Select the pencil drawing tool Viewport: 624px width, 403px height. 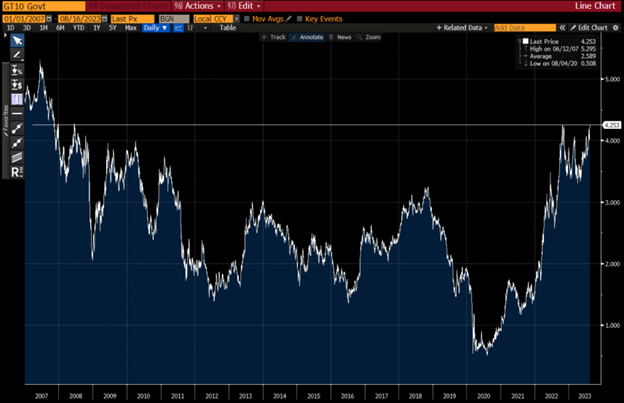[x=17, y=55]
